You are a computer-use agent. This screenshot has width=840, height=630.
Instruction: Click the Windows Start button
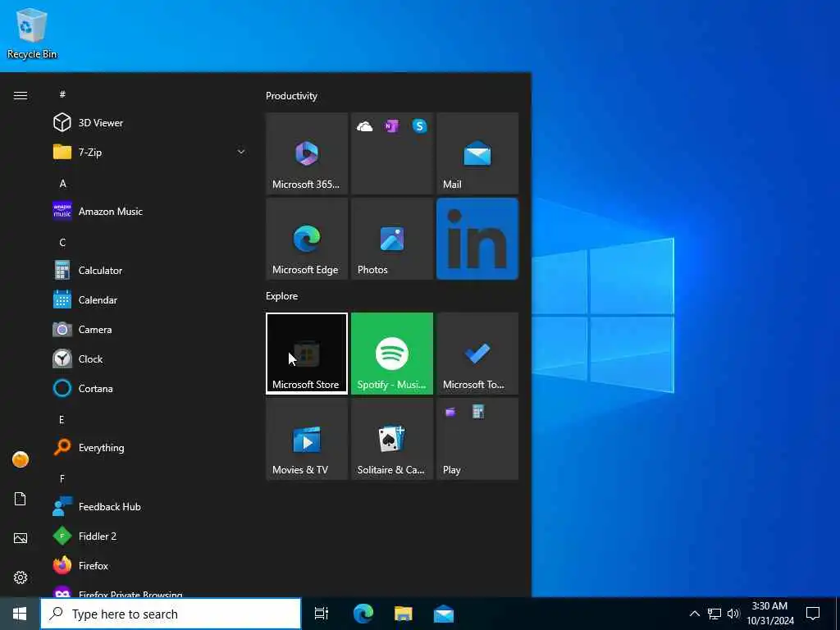click(20, 614)
